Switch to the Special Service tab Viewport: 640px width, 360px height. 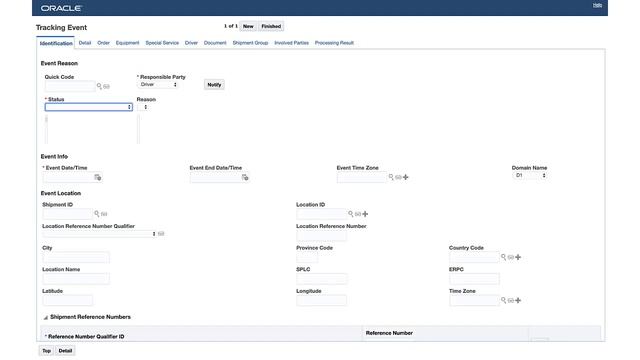pyautogui.click(x=162, y=43)
